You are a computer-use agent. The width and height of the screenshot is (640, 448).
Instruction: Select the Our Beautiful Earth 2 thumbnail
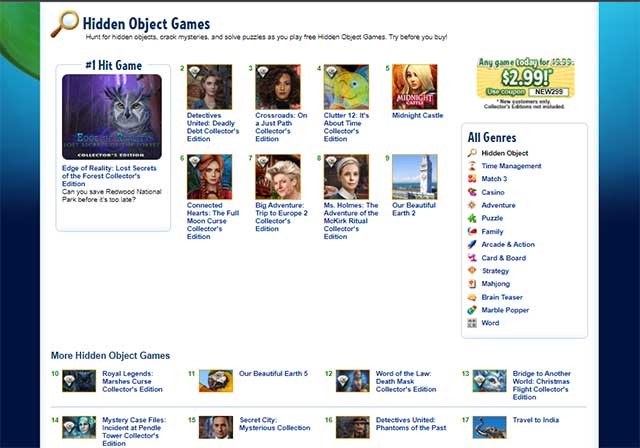(414, 177)
